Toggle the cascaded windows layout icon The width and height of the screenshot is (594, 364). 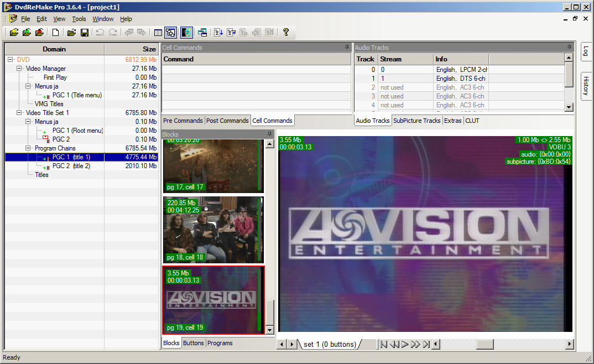click(x=170, y=33)
